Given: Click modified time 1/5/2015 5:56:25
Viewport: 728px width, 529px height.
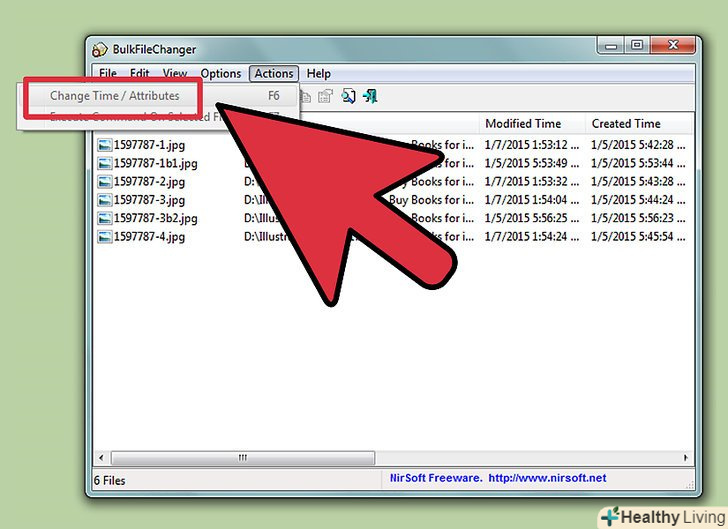Looking at the screenshot, I should [532, 218].
